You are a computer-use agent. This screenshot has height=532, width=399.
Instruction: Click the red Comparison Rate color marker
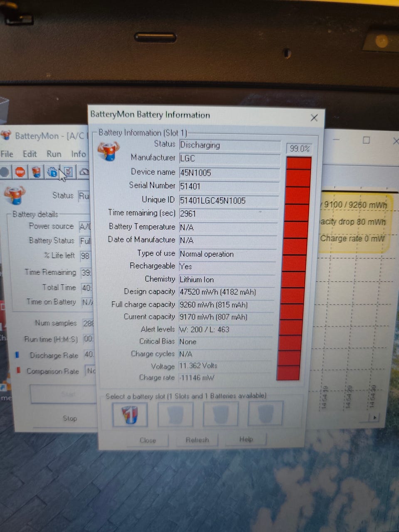[x=18, y=370]
